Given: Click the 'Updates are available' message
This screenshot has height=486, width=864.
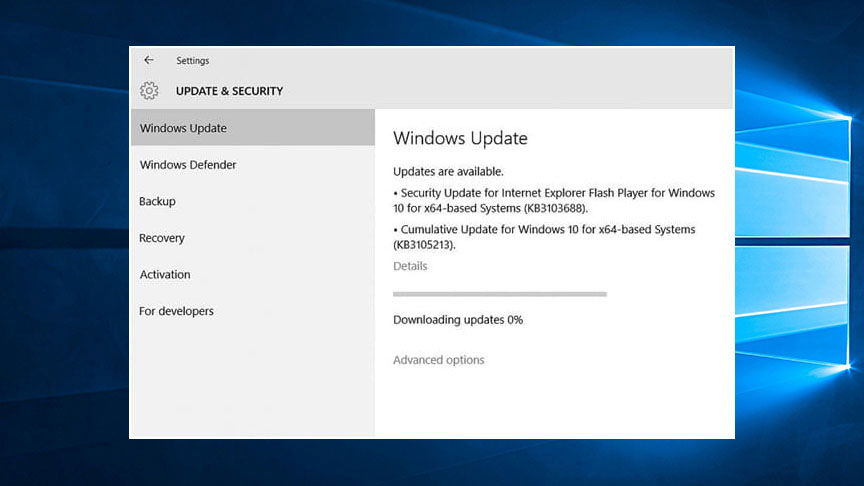Looking at the screenshot, I should tap(448, 171).
